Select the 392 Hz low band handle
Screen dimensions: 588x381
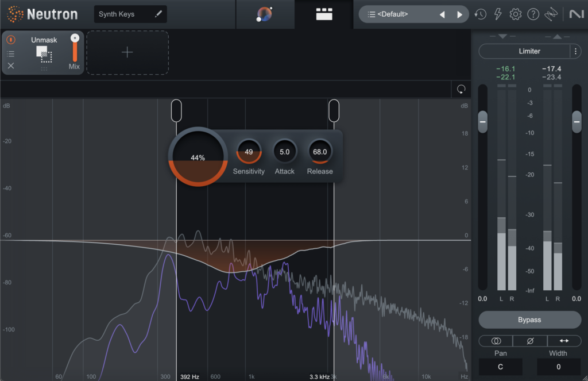click(x=176, y=111)
